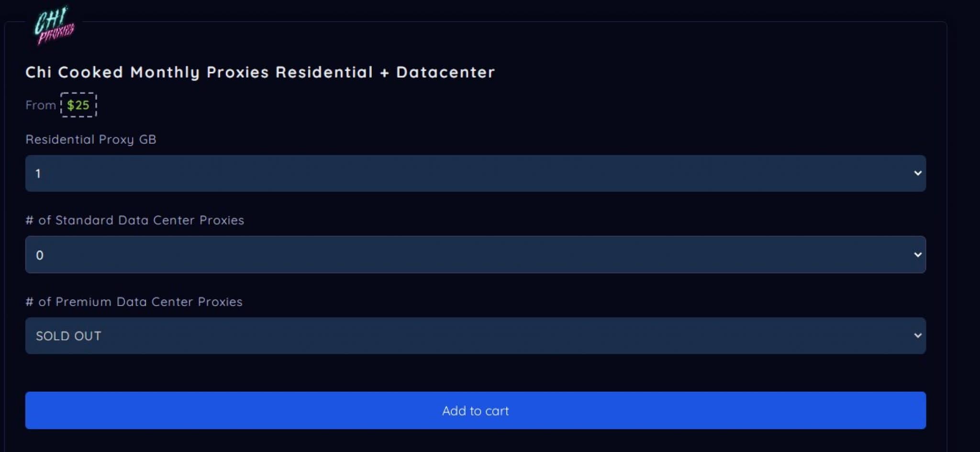Click the word 'Datacenter' in the heading

[x=445, y=72]
